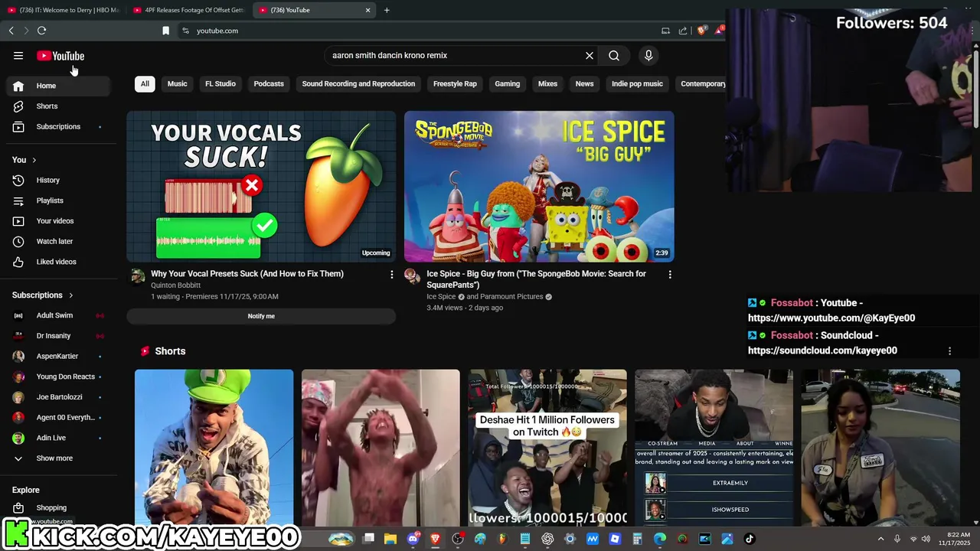Open Quinton Bobbitt channel link
This screenshot has height=551, width=980.
175,285
